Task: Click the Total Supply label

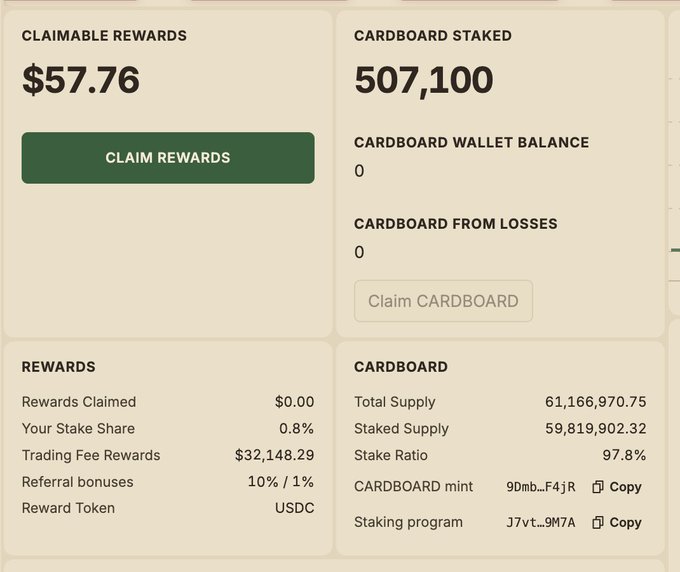Action: point(395,402)
